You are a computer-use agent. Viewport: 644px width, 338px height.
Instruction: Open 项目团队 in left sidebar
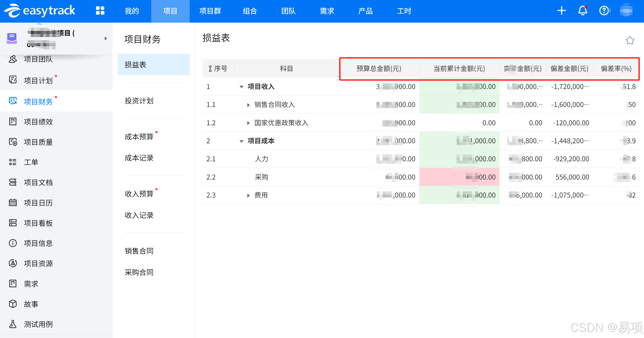[38, 59]
